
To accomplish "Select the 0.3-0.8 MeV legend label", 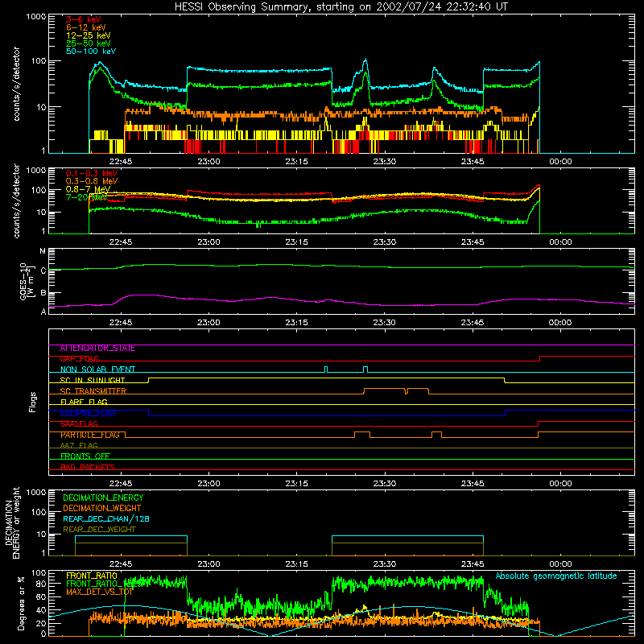I will click(92, 181).
